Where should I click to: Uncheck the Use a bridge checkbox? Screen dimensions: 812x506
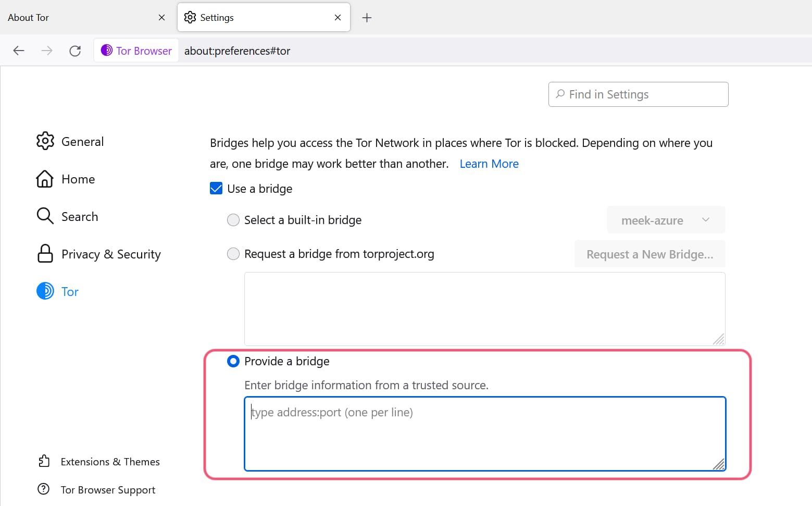coord(216,188)
